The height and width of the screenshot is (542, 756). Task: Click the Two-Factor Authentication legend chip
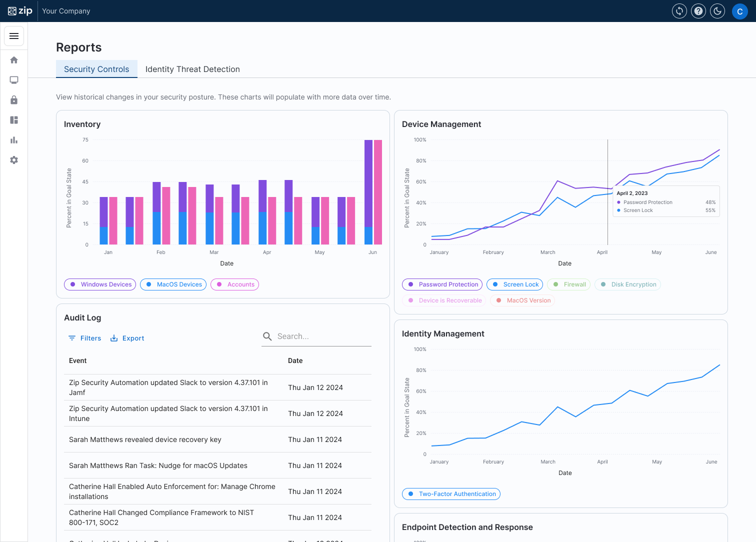(451, 494)
